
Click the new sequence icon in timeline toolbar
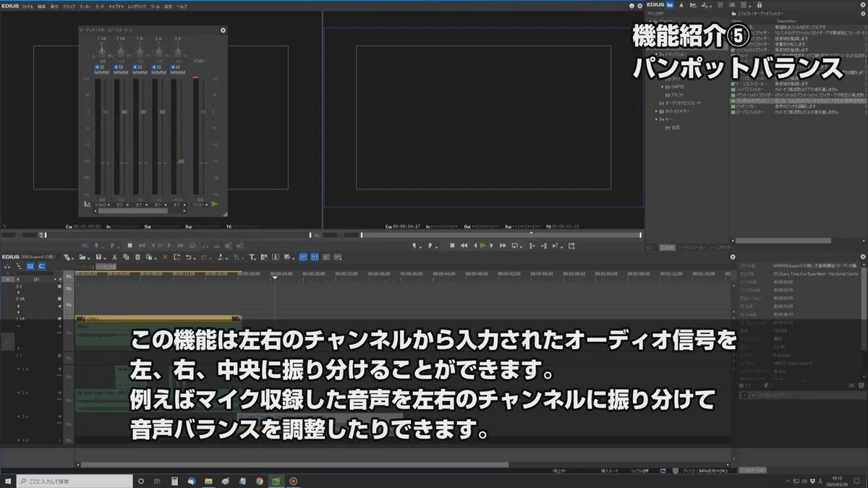coord(66,257)
